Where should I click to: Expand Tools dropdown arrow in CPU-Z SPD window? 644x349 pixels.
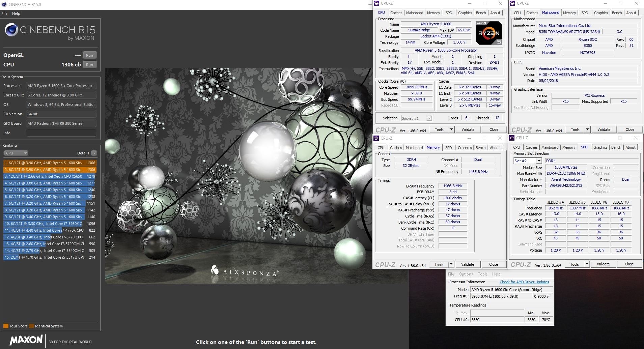[x=587, y=264]
